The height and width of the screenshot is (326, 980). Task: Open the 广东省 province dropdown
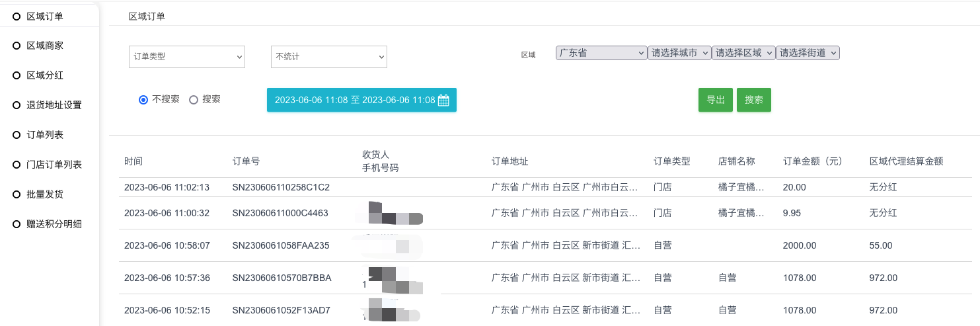(601, 53)
